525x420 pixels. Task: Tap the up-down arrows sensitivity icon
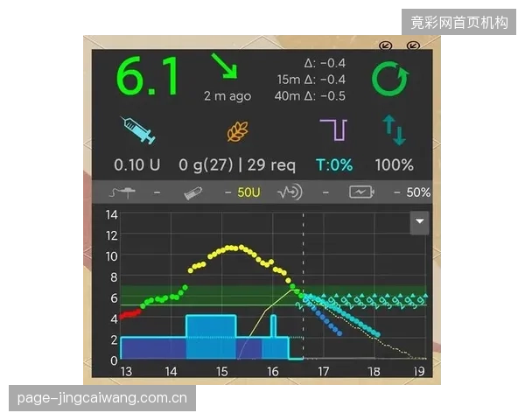click(x=395, y=130)
